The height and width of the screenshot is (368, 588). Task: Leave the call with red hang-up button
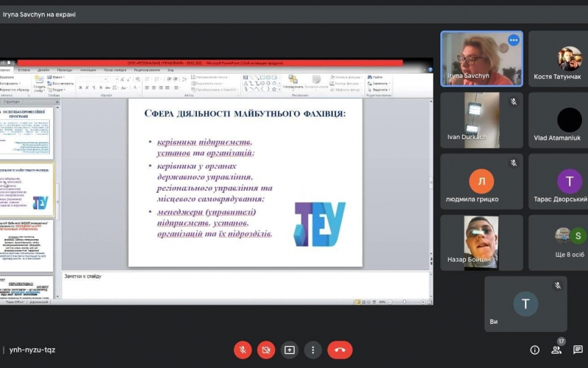tap(340, 350)
